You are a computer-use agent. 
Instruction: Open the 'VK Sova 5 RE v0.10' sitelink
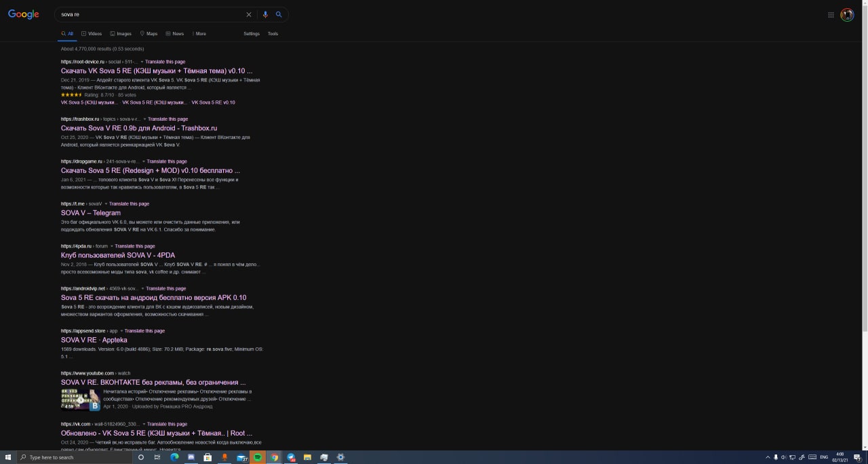point(213,102)
